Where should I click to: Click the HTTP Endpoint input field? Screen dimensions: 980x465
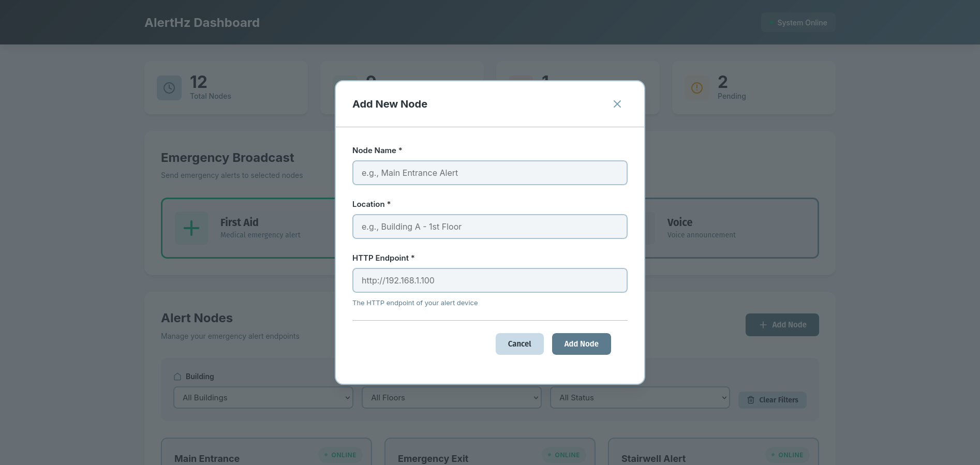pos(489,280)
